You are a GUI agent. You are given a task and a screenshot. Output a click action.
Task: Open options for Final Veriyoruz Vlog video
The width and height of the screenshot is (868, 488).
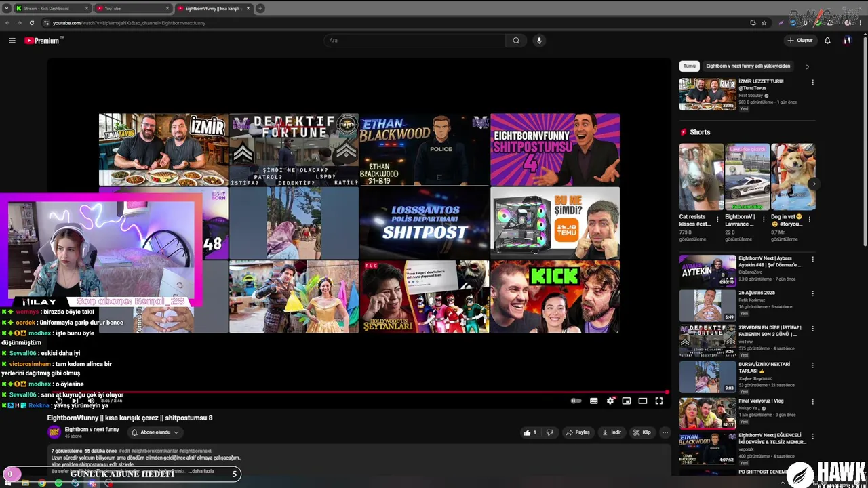812,402
